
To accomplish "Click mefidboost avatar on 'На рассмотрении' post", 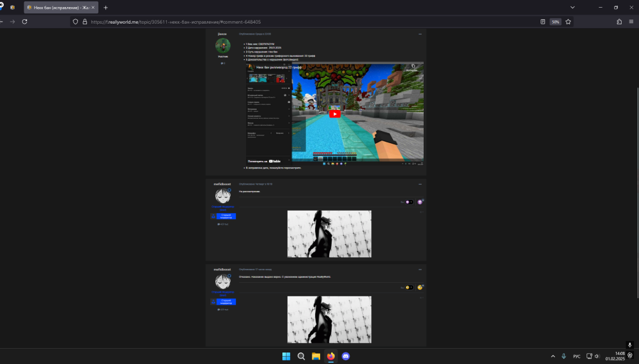I will [x=223, y=196].
